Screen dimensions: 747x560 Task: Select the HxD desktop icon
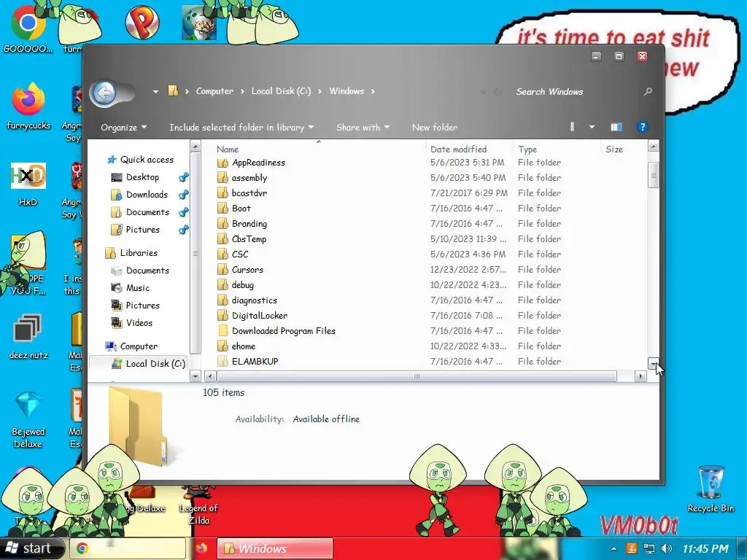pyautogui.click(x=28, y=184)
